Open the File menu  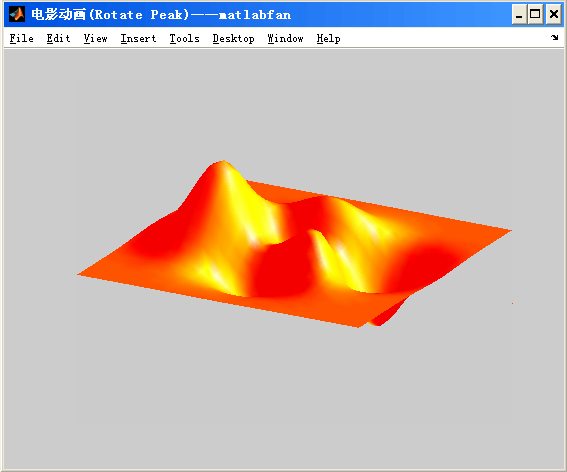[22, 38]
